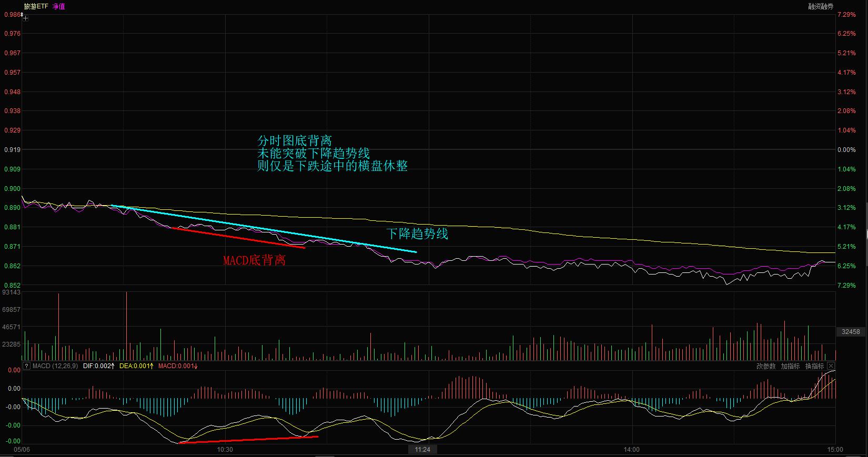Click the DEA:0.001 value readout
This screenshot has height=457, width=868.
[137, 366]
